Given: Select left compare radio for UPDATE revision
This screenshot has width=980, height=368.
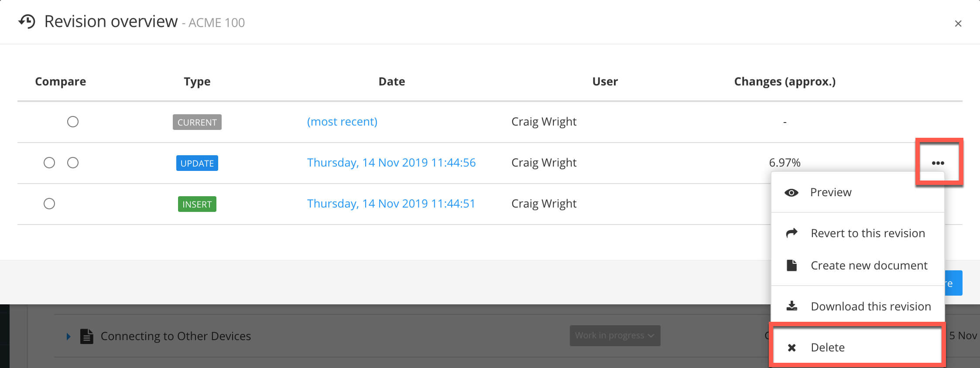Looking at the screenshot, I should pos(49,163).
